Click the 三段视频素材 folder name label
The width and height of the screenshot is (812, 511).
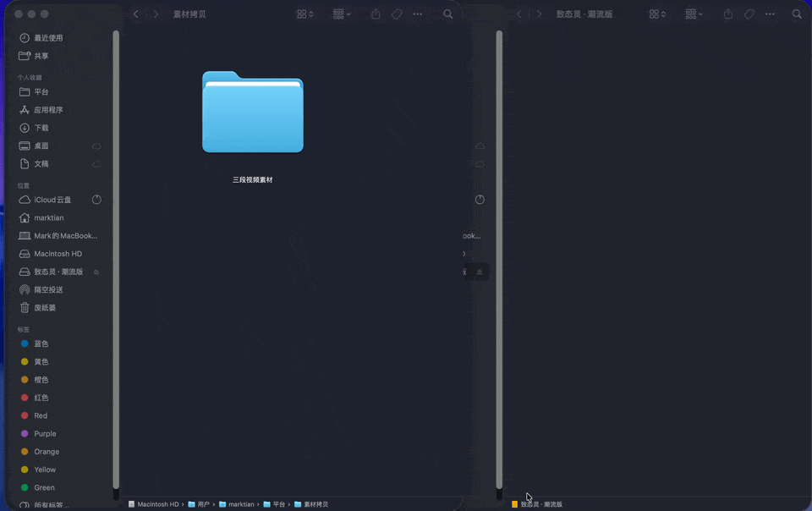253,179
